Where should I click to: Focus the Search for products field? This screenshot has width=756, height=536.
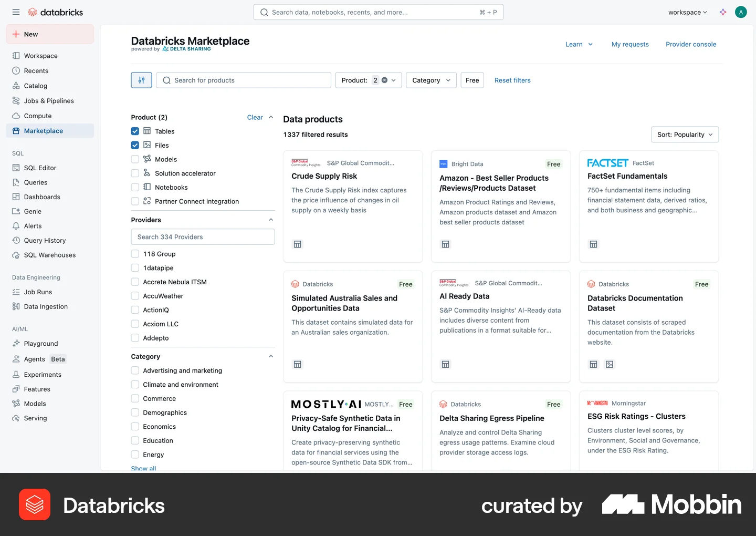pos(244,80)
